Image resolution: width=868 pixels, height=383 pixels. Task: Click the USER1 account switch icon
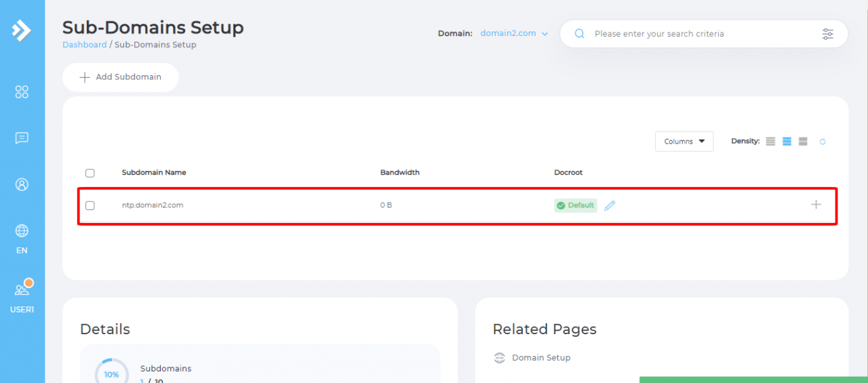tap(22, 290)
